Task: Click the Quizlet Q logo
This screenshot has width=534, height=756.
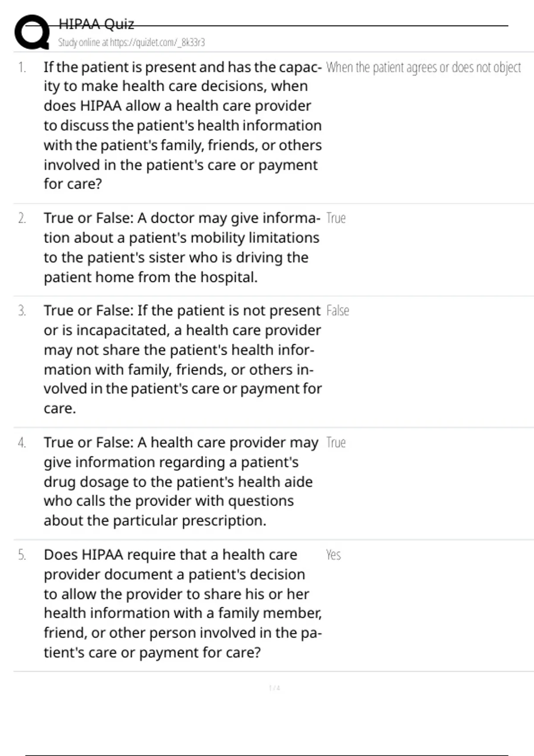Action: pos(32,32)
